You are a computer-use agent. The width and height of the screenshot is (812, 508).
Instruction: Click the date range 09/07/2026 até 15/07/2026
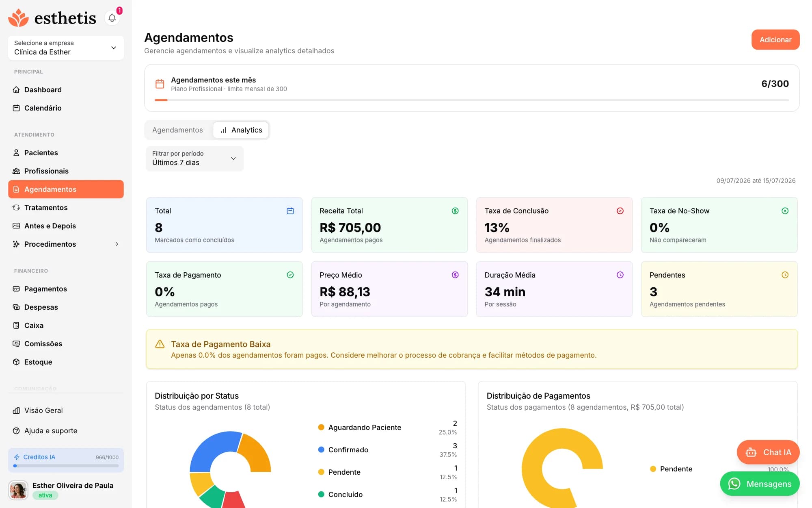pyautogui.click(x=756, y=181)
